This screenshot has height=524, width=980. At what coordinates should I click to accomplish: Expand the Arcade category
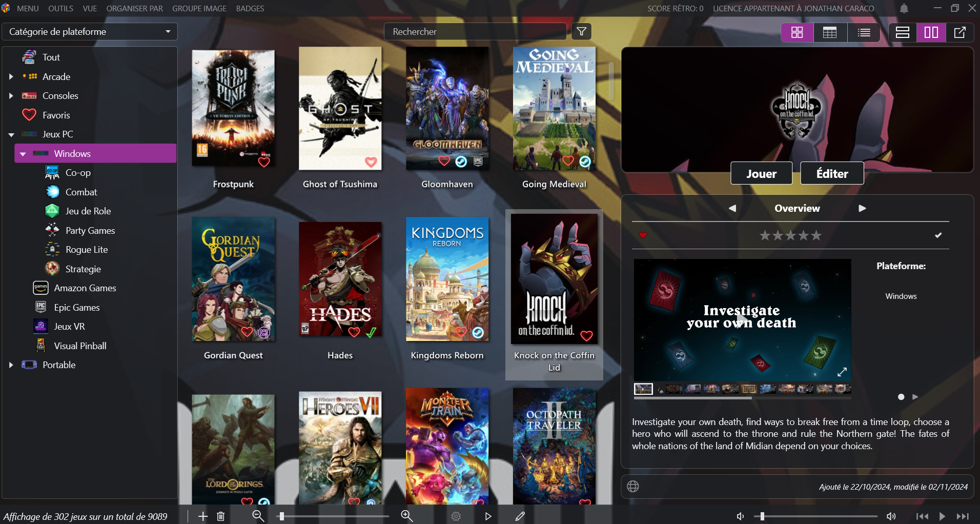(x=11, y=76)
